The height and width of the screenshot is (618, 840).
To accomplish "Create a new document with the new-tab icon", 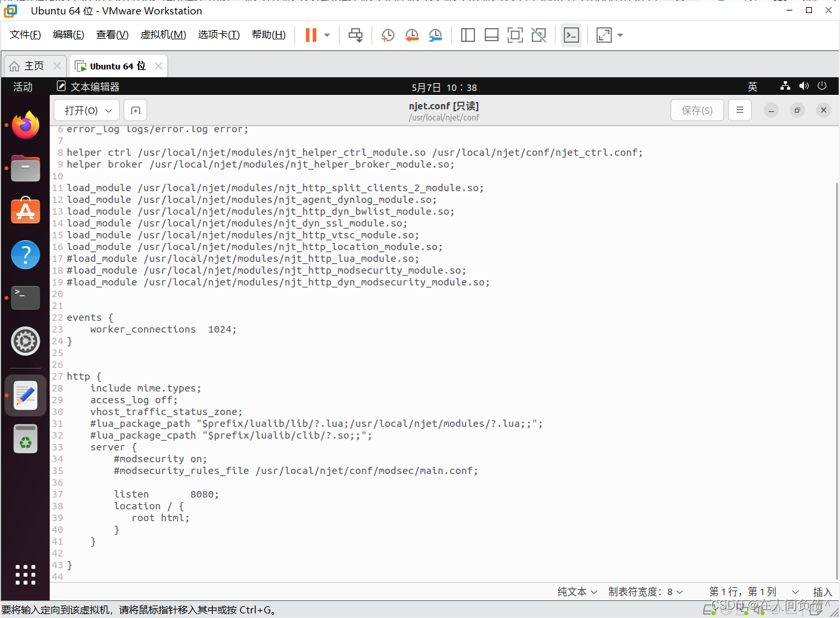I will point(135,111).
